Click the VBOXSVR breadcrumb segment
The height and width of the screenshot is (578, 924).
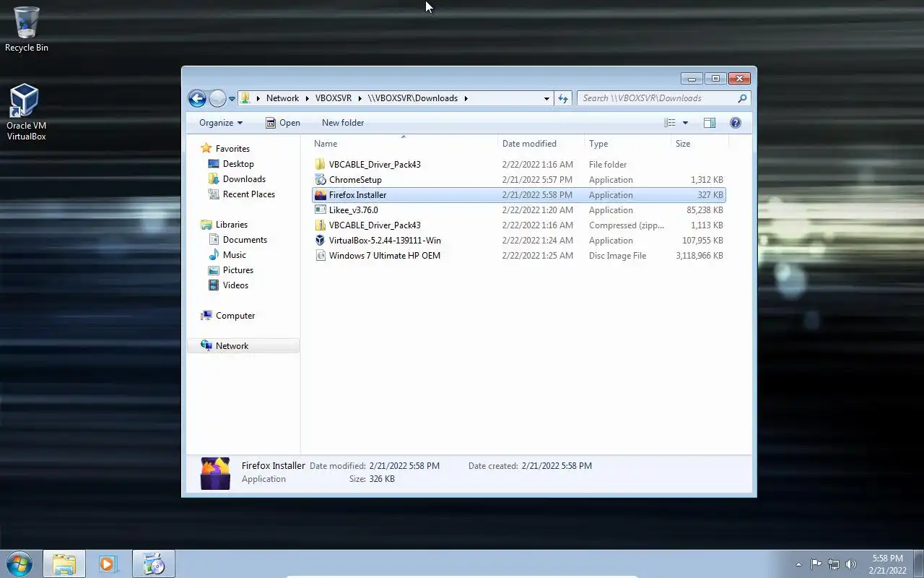334,98
